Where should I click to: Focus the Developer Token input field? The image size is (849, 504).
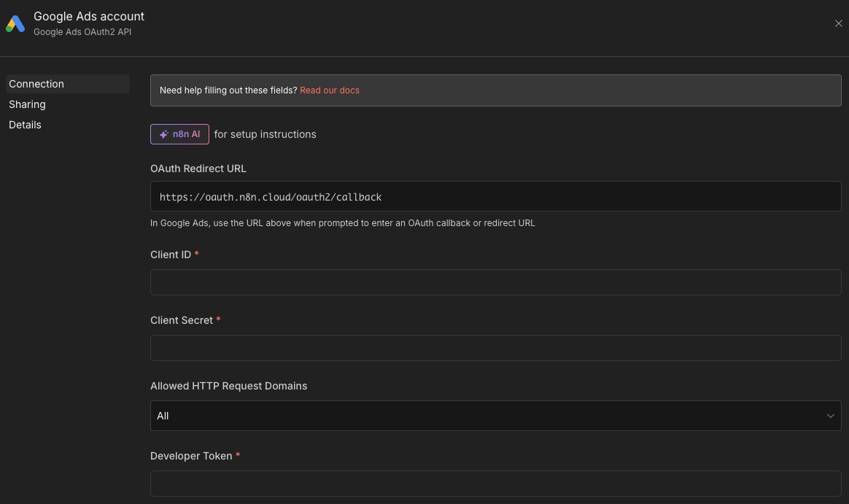(x=495, y=484)
